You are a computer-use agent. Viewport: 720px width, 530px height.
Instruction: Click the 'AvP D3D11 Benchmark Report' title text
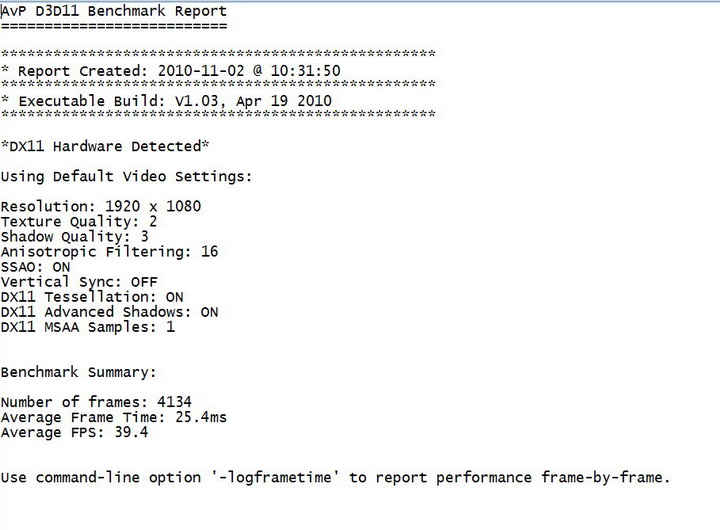113,12
